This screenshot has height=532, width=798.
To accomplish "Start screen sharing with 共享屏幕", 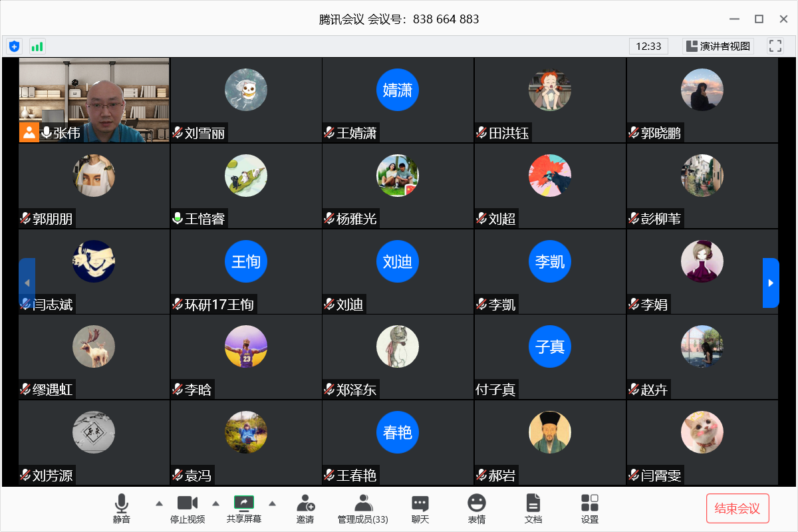I will pos(244,509).
